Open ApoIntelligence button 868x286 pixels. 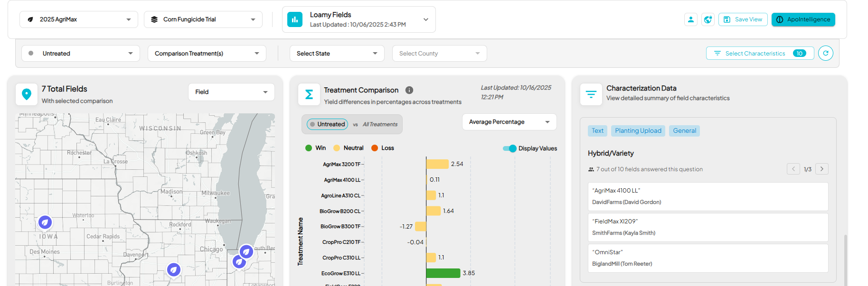click(x=803, y=19)
